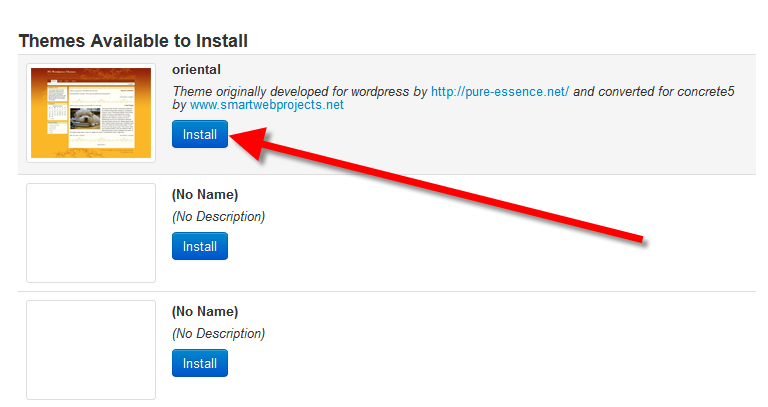Click the second theme's "(No Description)" text
The height and width of the screenshot is (407, 768).
(x=218, y=216)
